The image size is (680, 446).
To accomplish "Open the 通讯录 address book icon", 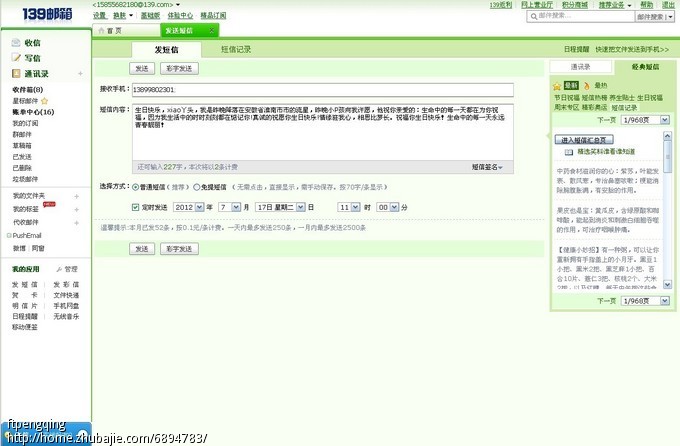I will (x=16, y=73).
